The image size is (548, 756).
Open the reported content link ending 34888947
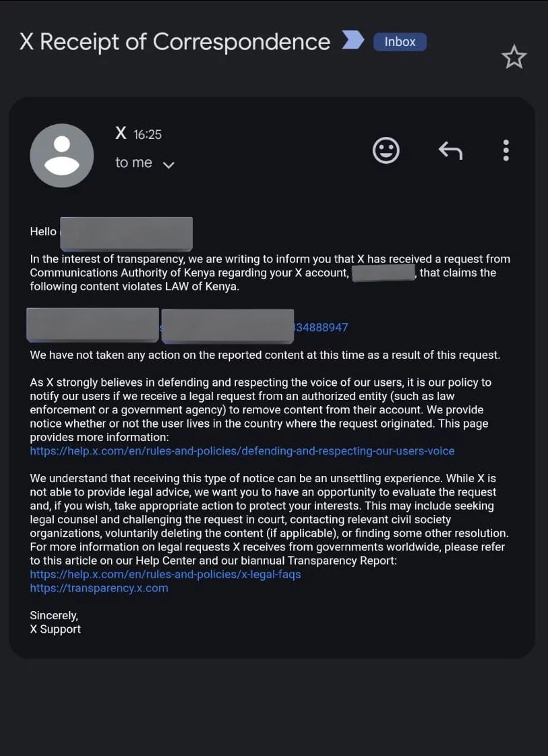pos(321,328)
